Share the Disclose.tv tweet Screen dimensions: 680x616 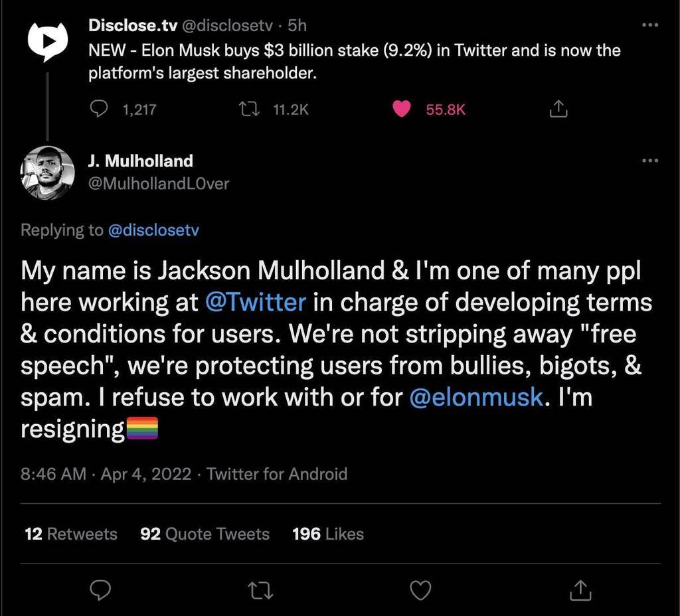click(x=558, y=109)
